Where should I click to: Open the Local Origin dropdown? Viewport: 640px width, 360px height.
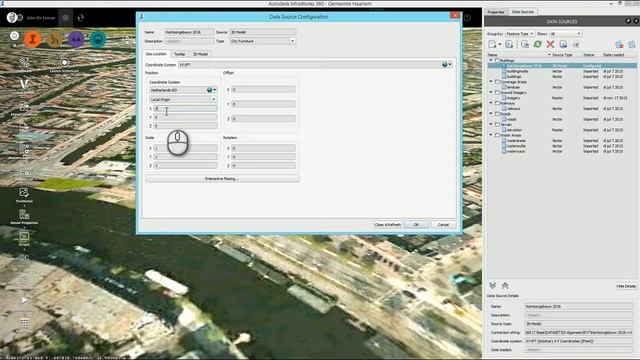(183, 100)
